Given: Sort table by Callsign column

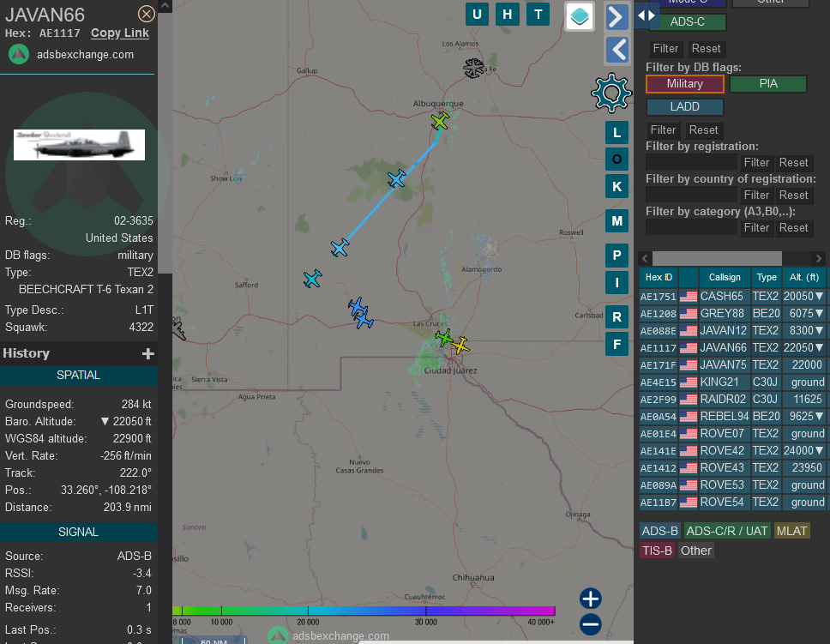Looking at the screenshot, I should [725, 277].
